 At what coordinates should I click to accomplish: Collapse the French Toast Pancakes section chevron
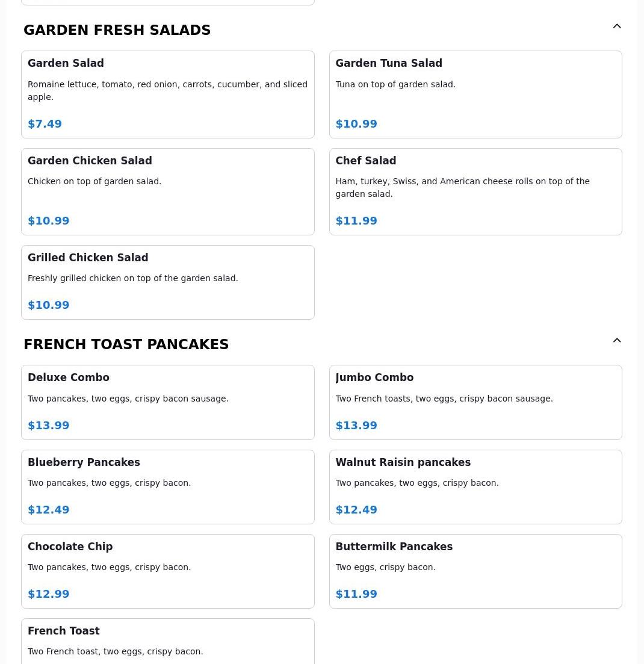pos(617,341)
